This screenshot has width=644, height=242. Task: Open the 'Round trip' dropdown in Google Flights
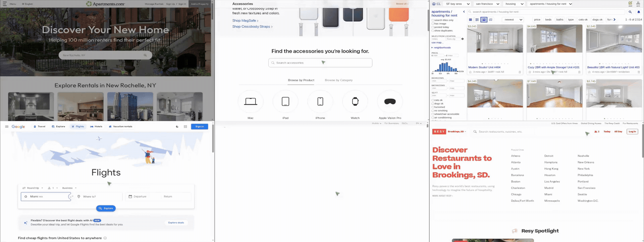[x=33, y=188]
